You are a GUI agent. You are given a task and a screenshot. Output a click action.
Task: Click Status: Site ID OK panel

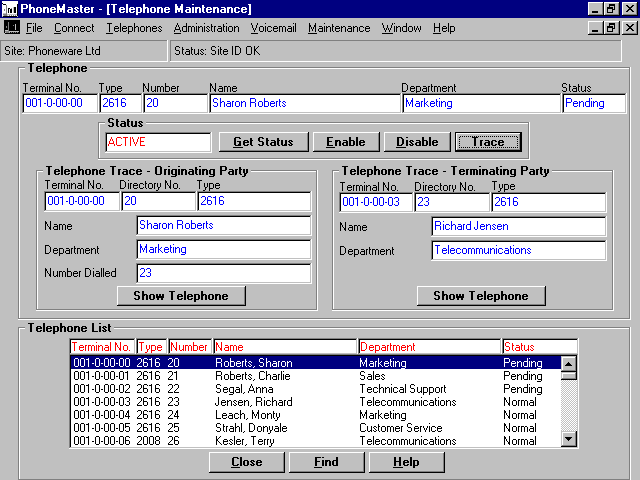coord(396,51)
